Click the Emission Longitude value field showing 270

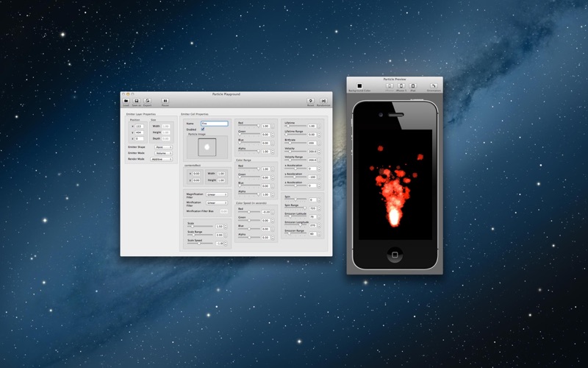(312, 225)
